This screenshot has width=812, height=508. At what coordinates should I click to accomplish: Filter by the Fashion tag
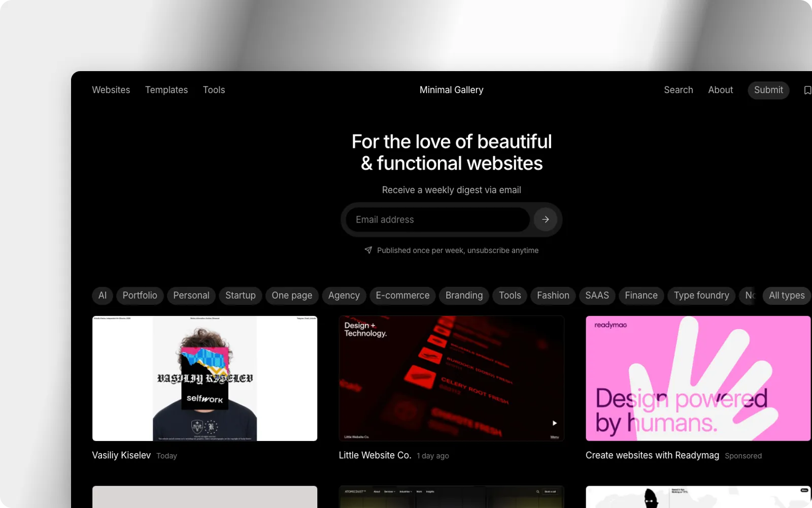pyautogui.click(x=553, y=296)
